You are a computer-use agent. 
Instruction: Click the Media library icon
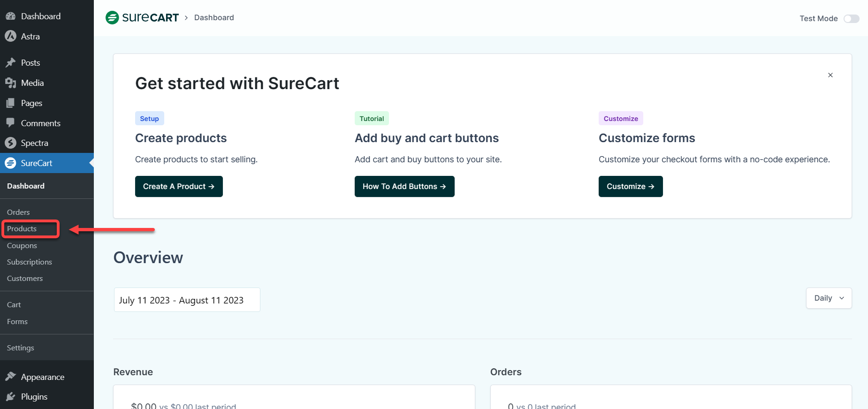coord(10,83)
